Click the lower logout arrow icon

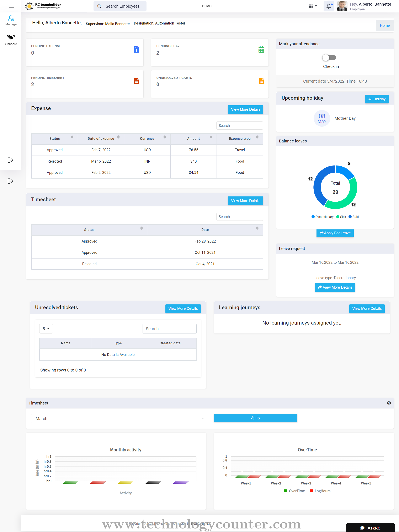click(10, 181)
